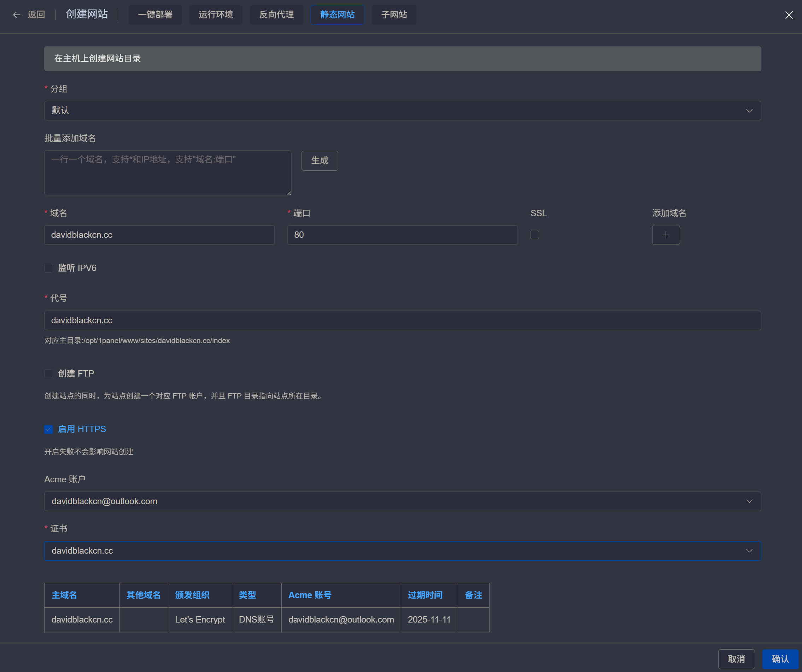Viewport: 802px width, 672px height.
Task: Click the 生成 button
Action: coord(319,160)
